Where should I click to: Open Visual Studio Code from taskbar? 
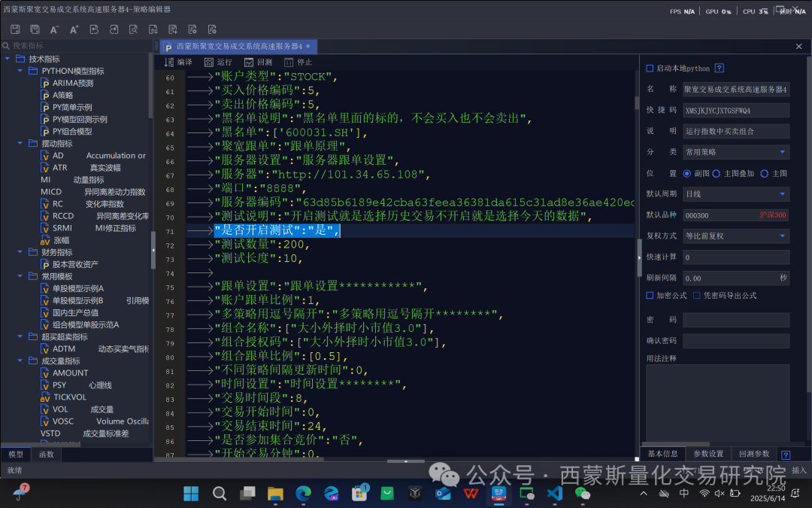555,494
